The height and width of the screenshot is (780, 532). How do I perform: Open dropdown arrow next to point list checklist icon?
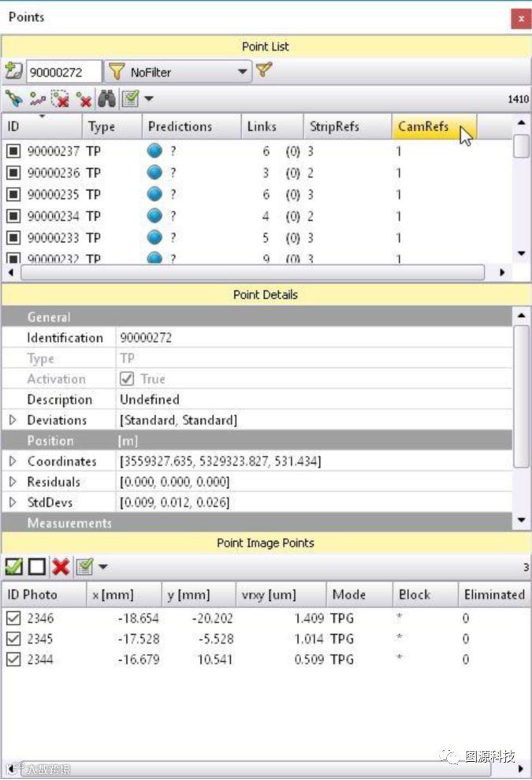click(x=149, y=99)
